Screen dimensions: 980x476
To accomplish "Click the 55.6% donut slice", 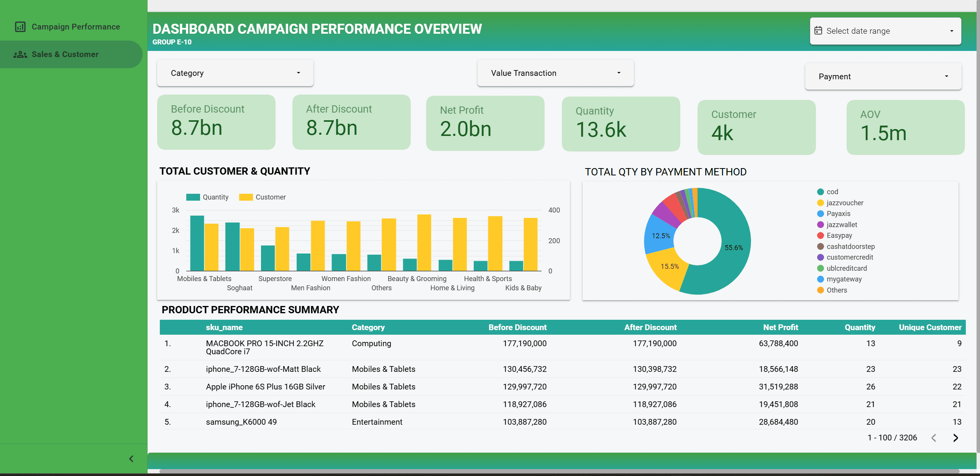I will 733,248.
